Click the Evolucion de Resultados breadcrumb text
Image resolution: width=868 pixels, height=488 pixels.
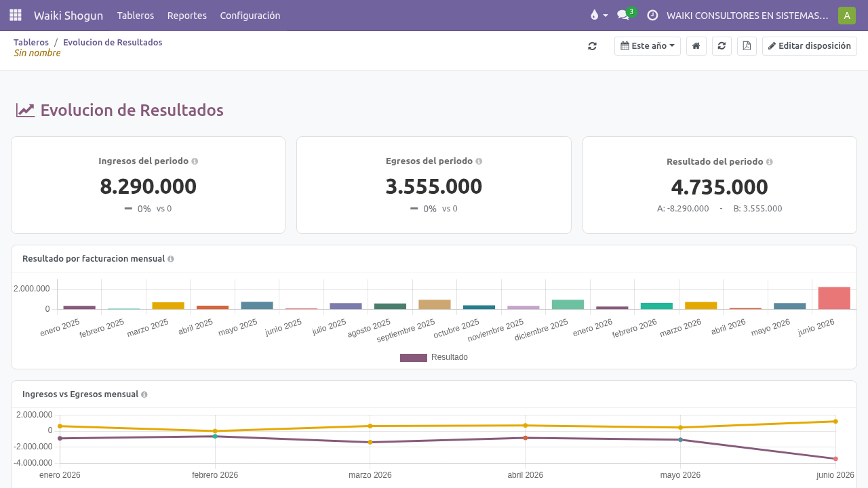113,42
